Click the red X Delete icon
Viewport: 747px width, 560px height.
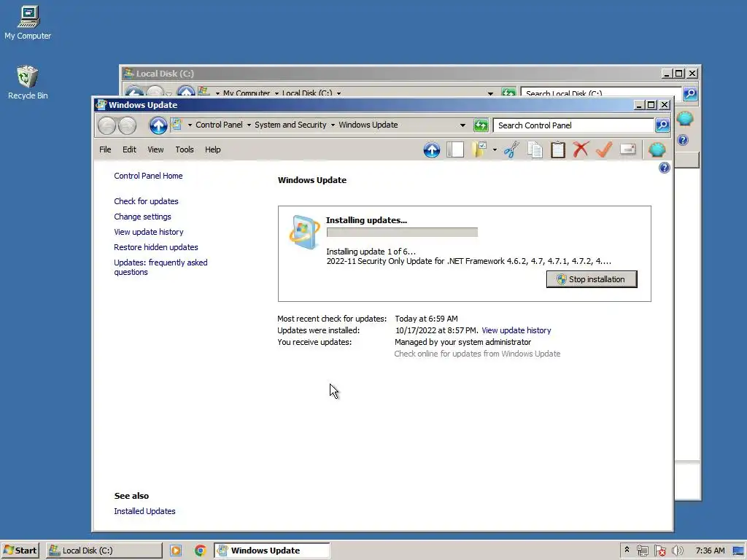(581, 149)
